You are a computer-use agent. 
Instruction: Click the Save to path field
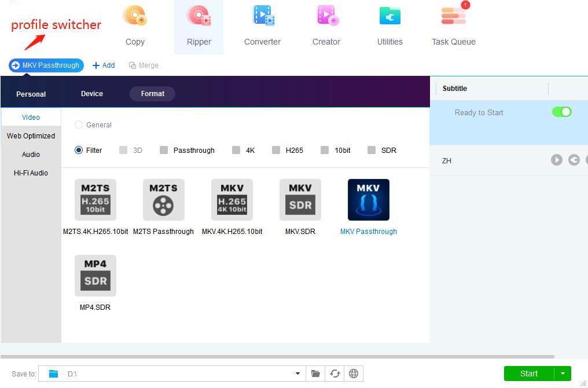coord(172,374)
